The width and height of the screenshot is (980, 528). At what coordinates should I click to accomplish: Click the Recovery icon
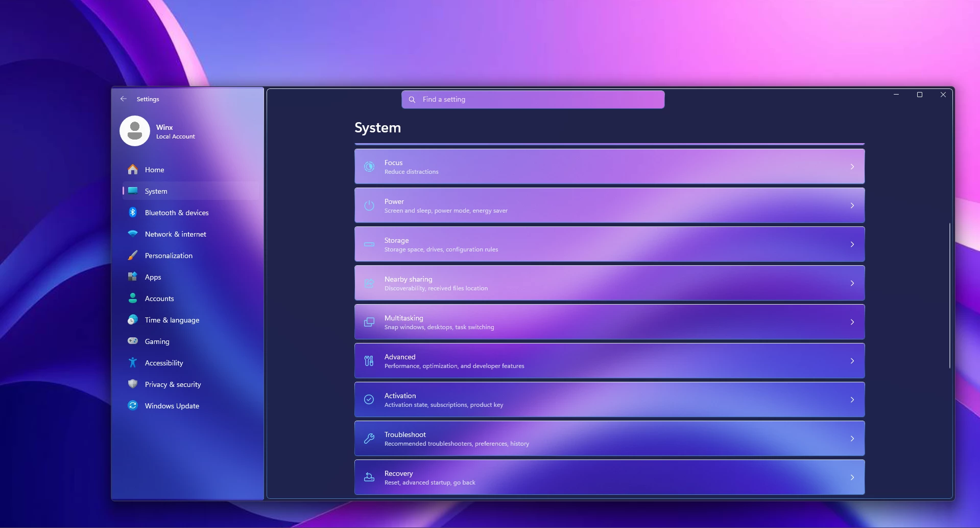[x=369, y=477]
